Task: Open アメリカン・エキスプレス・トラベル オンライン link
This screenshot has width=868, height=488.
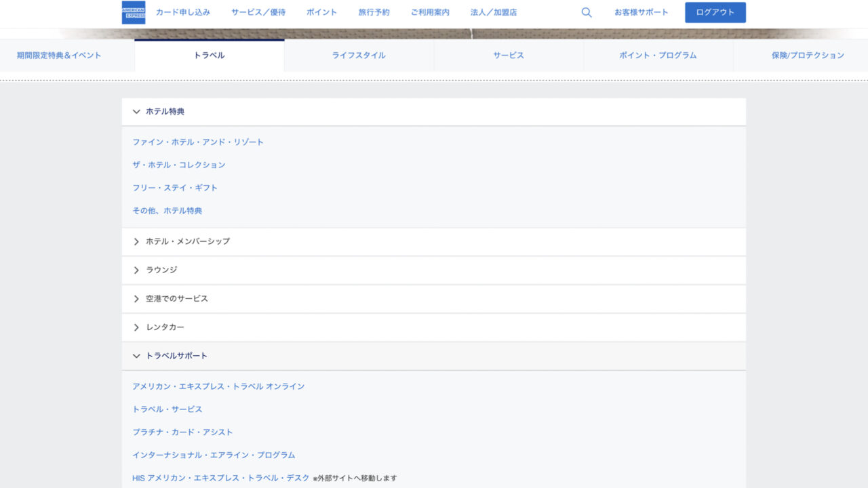Action: 218,386
